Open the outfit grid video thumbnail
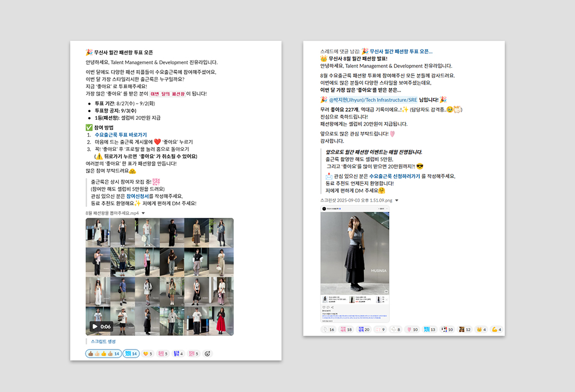575x392 pixels. pos(160,277)
